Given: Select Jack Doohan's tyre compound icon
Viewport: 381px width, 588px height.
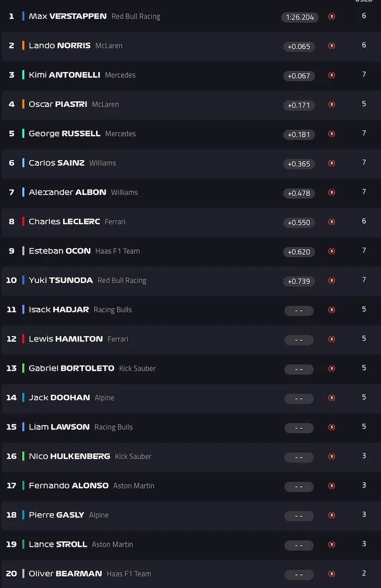Looking at the screenshot, I should [x=332, y=398].
